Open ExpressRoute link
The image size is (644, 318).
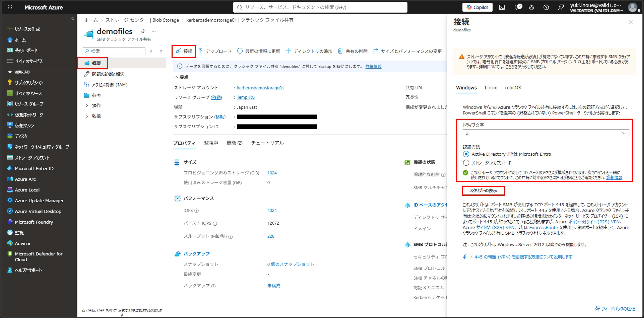pyautogui.click(x=544, y=227)
